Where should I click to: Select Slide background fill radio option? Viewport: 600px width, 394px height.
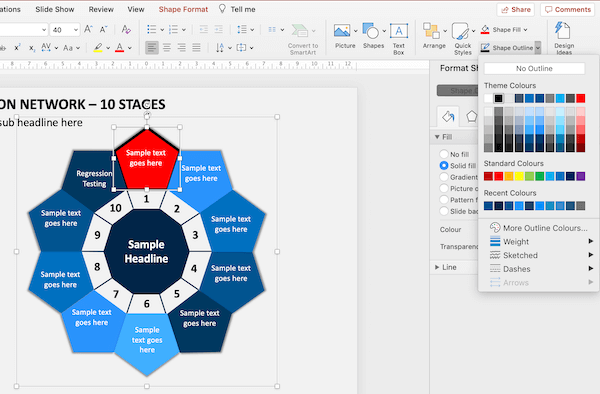444,211
